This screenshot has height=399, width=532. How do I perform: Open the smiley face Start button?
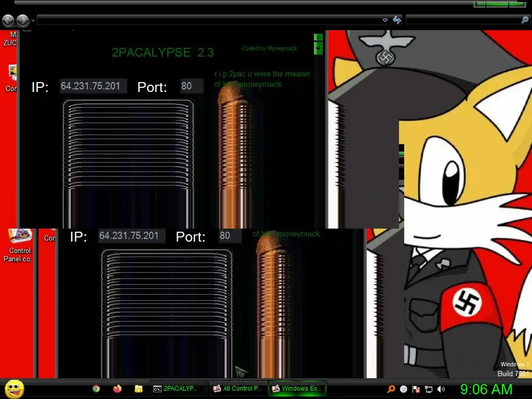(x=14, y=389)
